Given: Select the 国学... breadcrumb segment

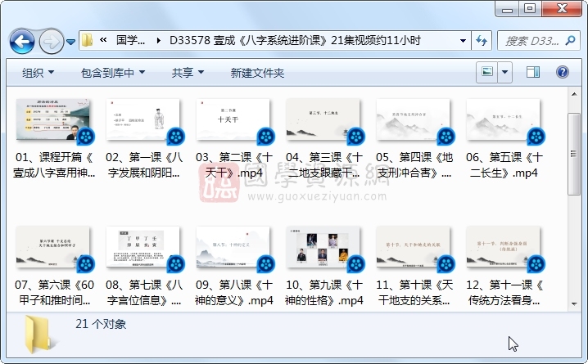Looking at the screenshot, I should (x=130, y=40).
